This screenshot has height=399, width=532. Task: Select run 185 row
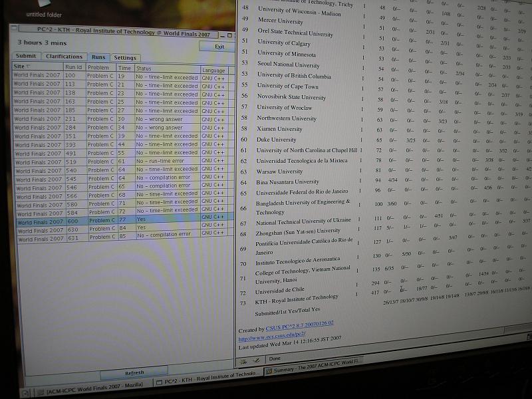124,110
